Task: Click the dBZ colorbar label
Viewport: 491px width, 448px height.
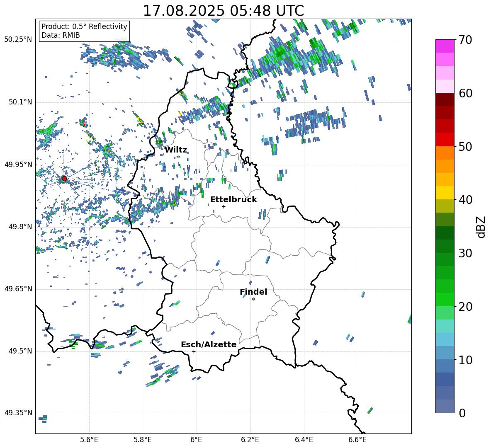Action: pos(481,227)
